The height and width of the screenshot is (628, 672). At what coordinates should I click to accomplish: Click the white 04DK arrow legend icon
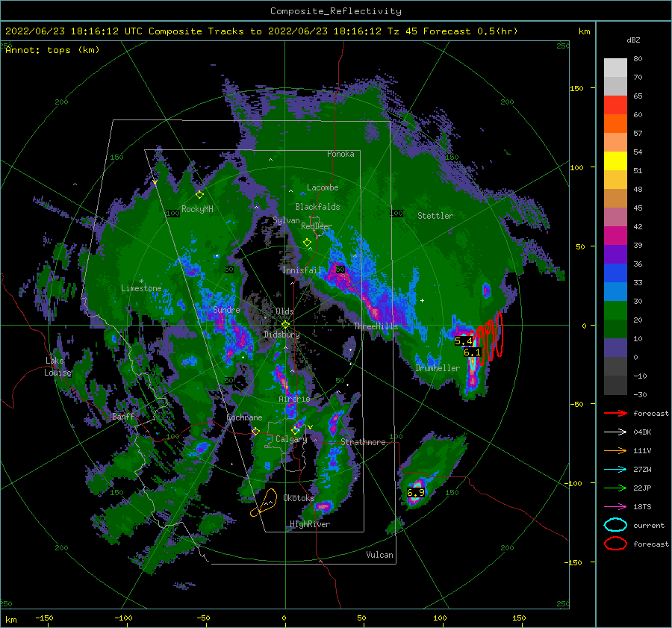[x=615, y=432]
